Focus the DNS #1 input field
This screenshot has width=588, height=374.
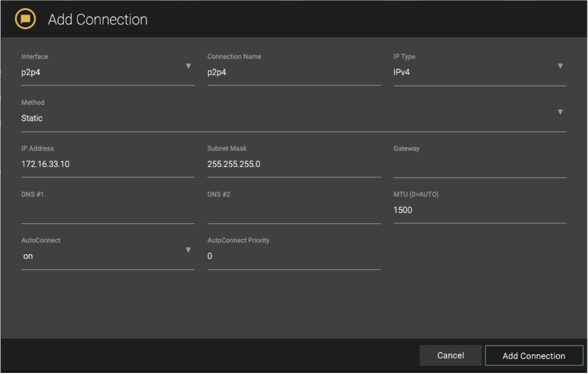pyautogui.click(x=108, y=210)
